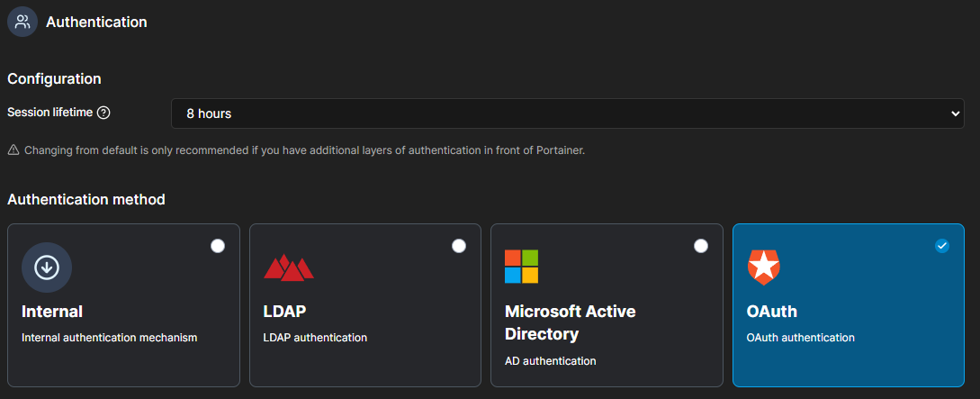Pick the AD authentication card text
The image size is (980, 399).
[x=550, y=361]
